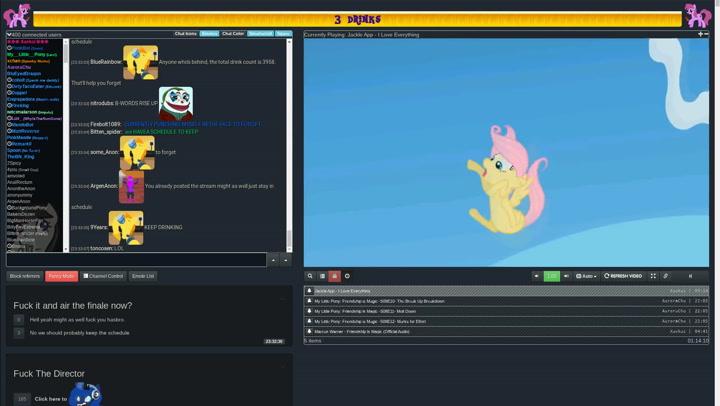Open the Auto quality dropdown
720x406 pixels.
[586, 276]
